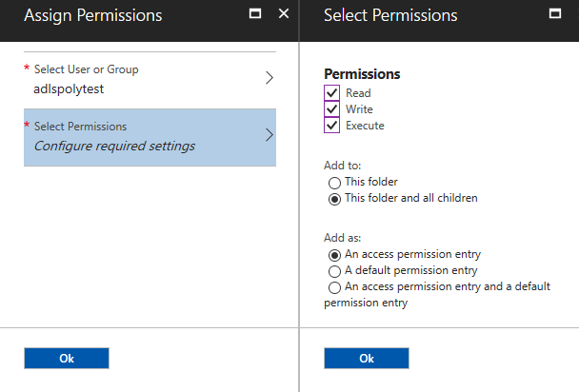
Task: Open the Select User or Group row
Action: (150, 80)
